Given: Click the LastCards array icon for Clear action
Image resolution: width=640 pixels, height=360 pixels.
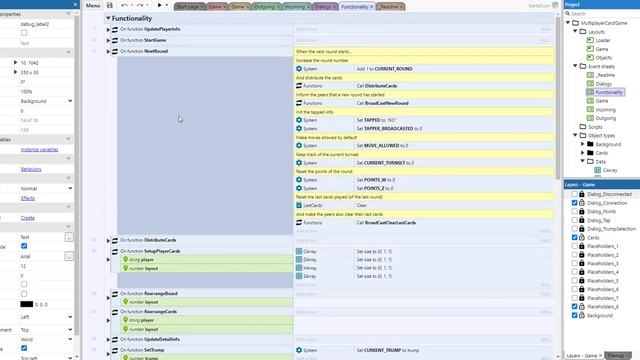Looking at the screenshot, I should 299,205.
